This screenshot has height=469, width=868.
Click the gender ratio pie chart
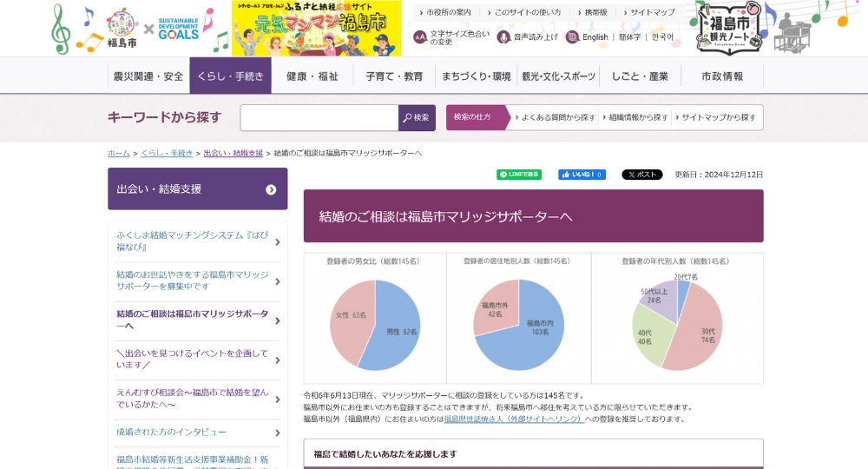(x=375, y=325)
